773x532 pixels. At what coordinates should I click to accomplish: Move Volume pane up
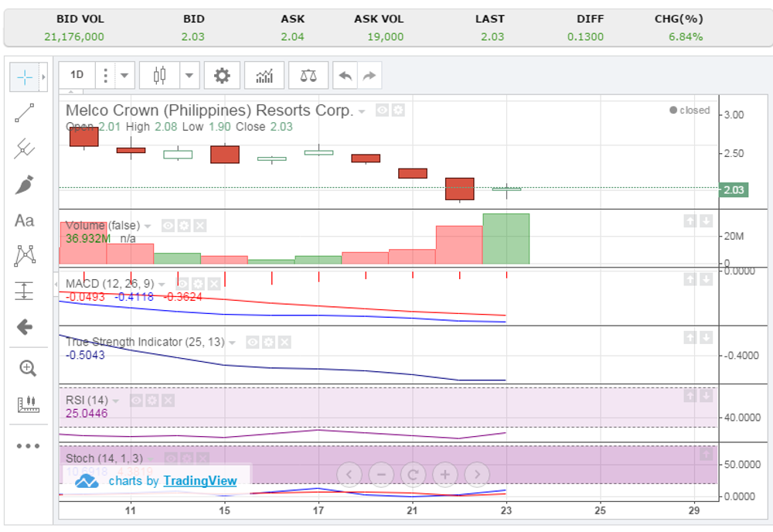690,221
